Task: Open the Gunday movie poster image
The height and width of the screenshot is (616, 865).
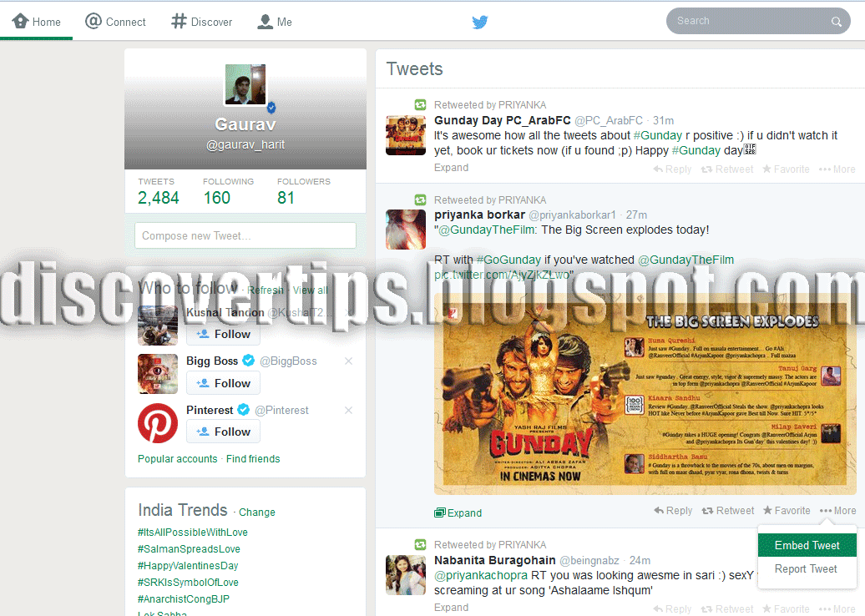Action: point(645,394)
